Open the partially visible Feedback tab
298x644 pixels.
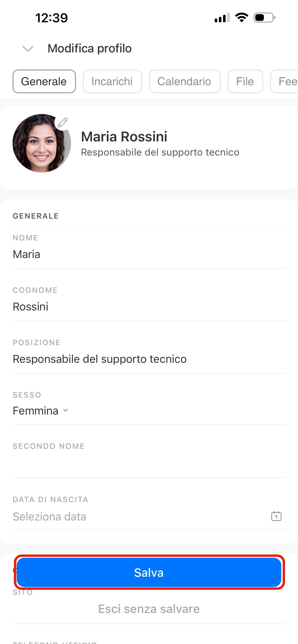point(285,82)
